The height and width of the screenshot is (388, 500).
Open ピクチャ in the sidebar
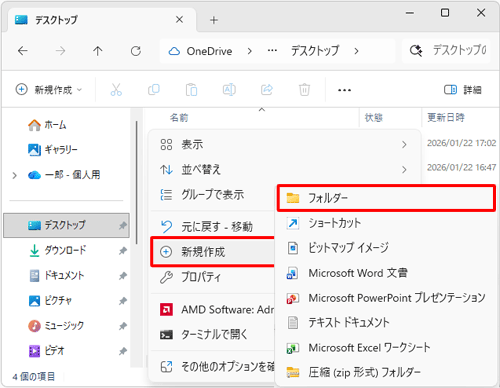coord(50,301)
